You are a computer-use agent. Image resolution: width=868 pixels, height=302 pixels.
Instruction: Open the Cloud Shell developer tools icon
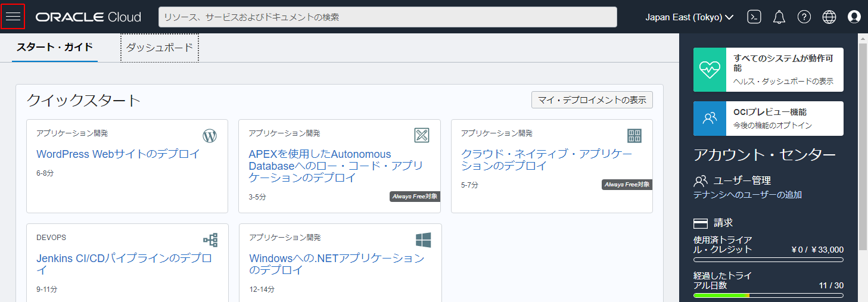(x=754, y=17)
